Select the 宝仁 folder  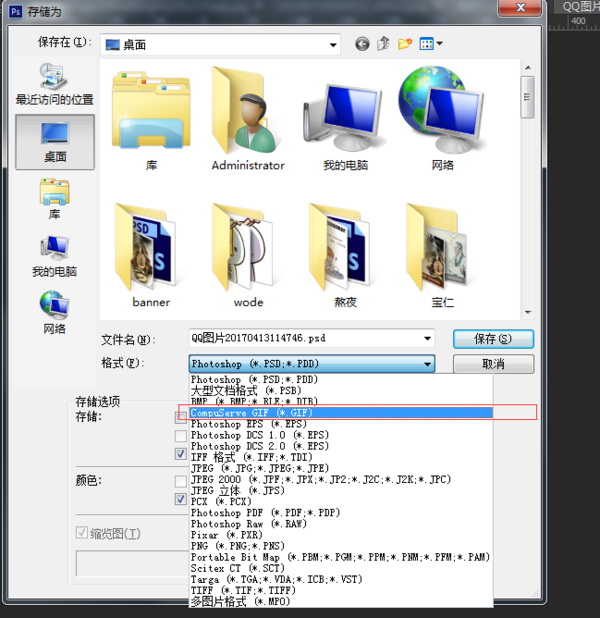tap(442, 255)
